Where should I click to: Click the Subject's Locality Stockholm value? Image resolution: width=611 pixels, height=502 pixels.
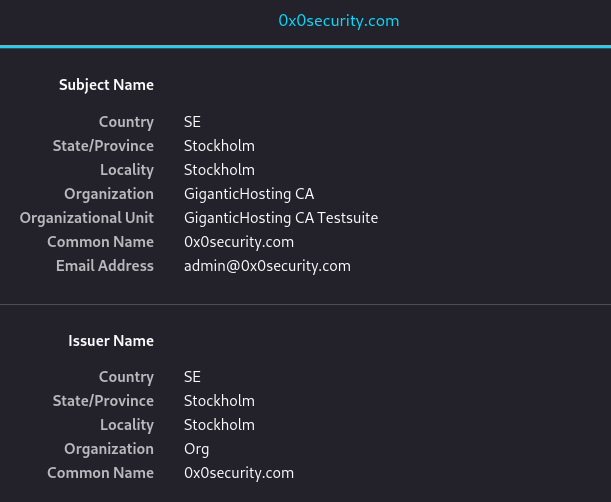[x=219, y=170]
